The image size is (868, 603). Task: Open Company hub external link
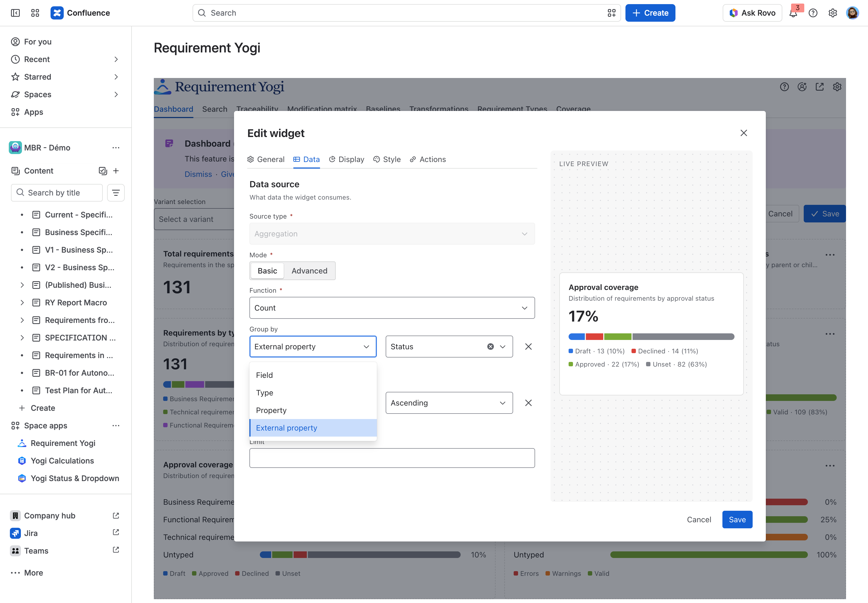(116, 516)
